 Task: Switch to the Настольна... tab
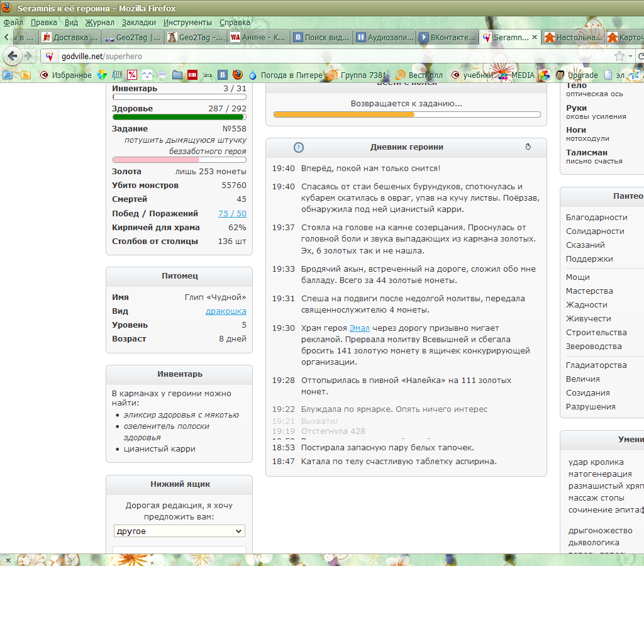[x=574, y=37]
